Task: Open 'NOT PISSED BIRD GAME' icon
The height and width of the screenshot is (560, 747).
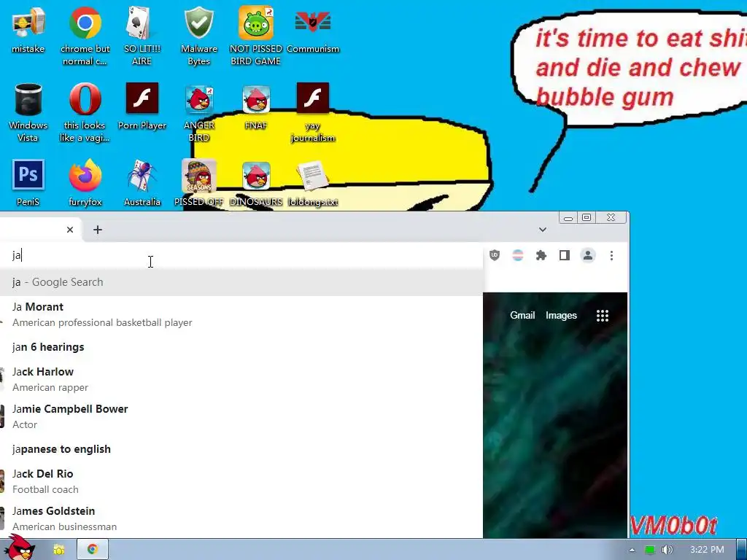Action: point(256,36)
